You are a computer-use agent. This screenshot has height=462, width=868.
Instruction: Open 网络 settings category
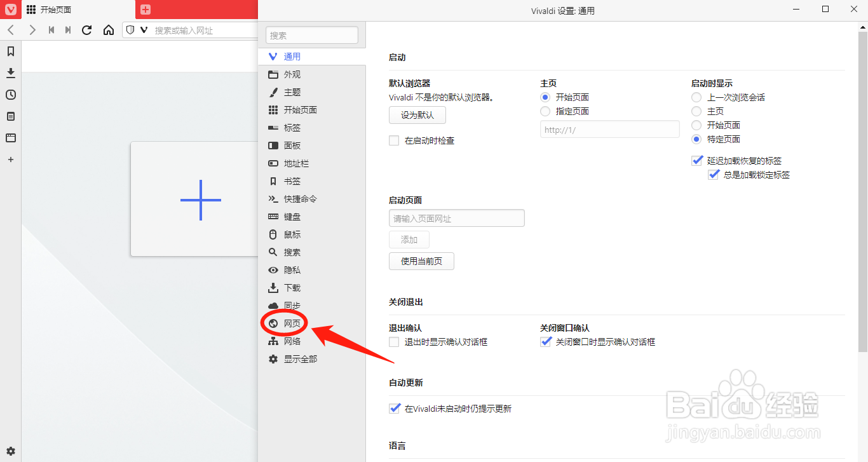pos(312,341)
